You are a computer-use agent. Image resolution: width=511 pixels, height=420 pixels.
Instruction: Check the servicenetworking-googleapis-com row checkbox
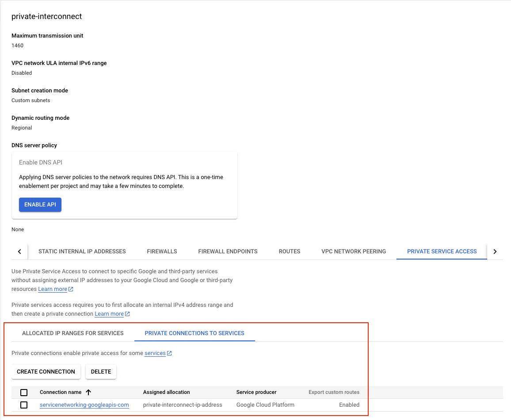(24, 405)
